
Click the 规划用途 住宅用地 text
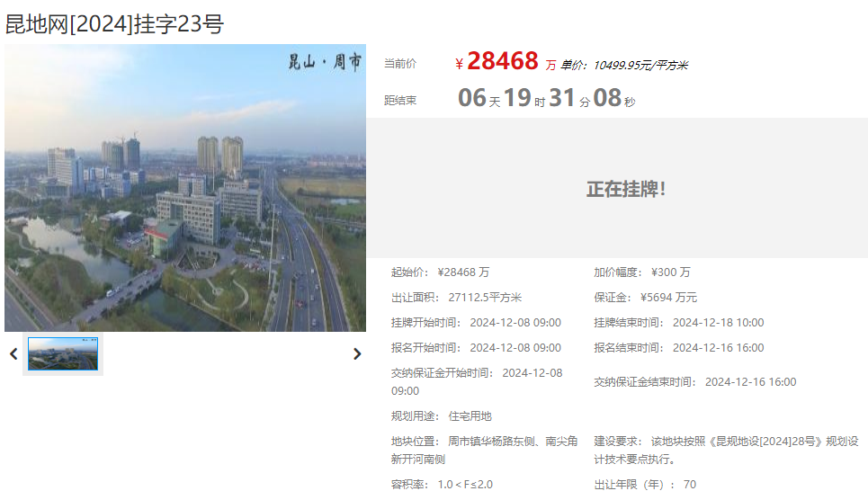(470, 416)
